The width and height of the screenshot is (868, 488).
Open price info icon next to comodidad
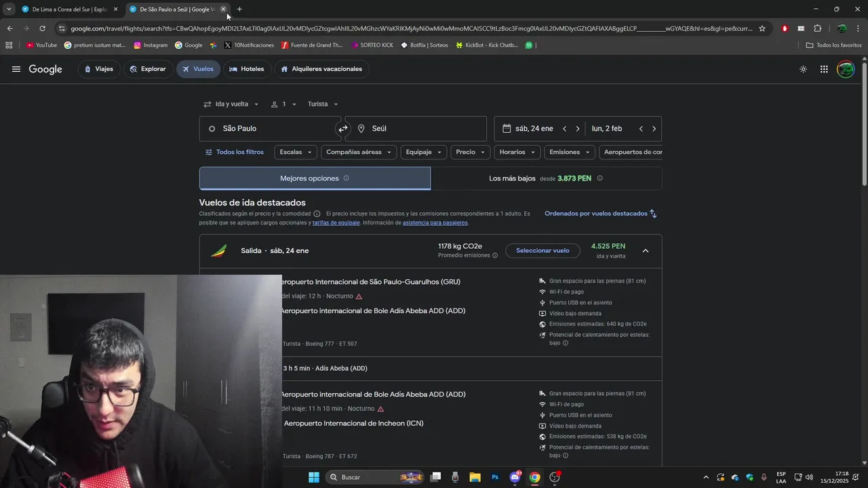tap(317, 213)
